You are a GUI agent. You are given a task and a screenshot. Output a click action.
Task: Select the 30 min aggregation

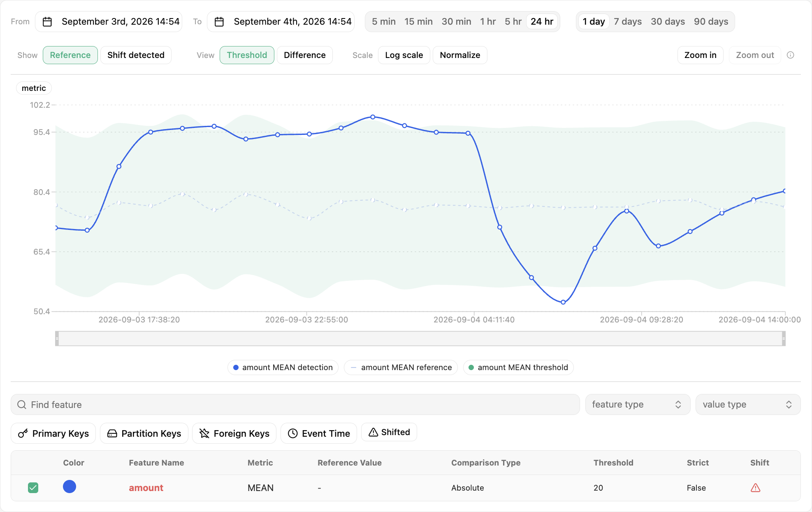pos(456,22)
